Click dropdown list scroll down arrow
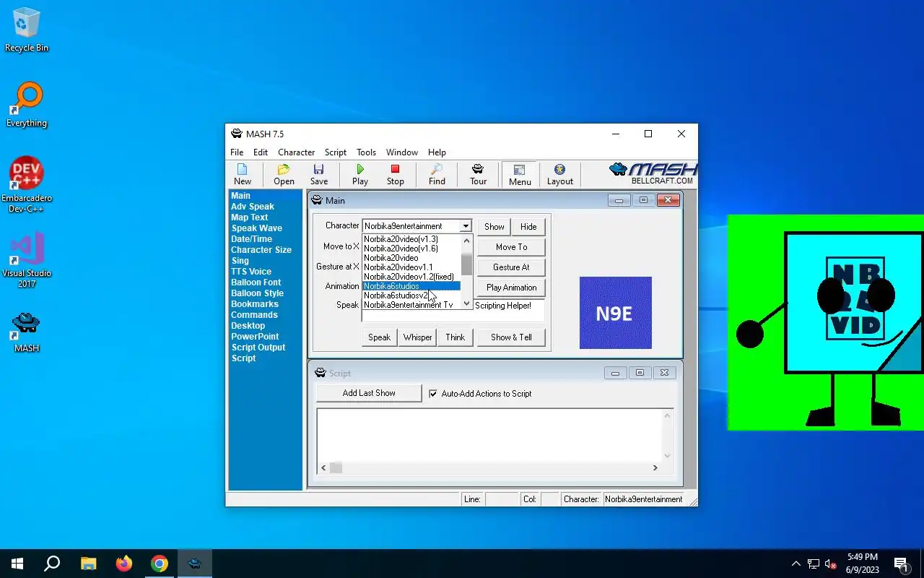Image resolution: width=924 pixels, height=578 pixels. 466,303
